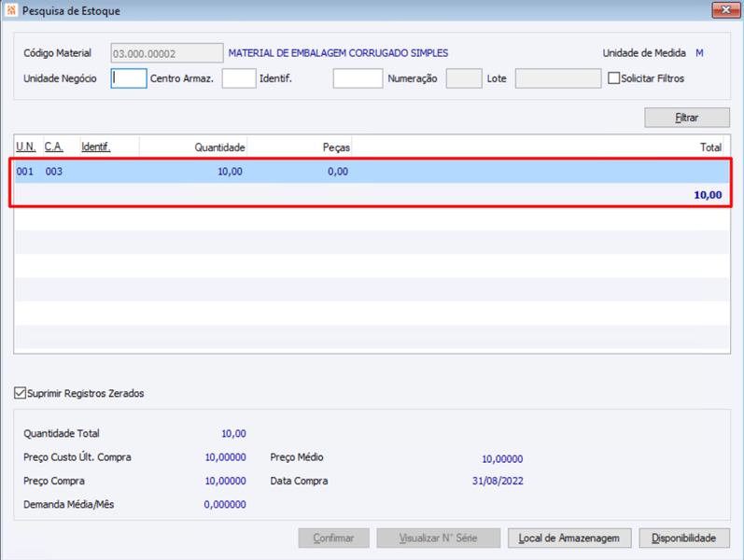Sort by the Identif. column header

tap(96, 147)
